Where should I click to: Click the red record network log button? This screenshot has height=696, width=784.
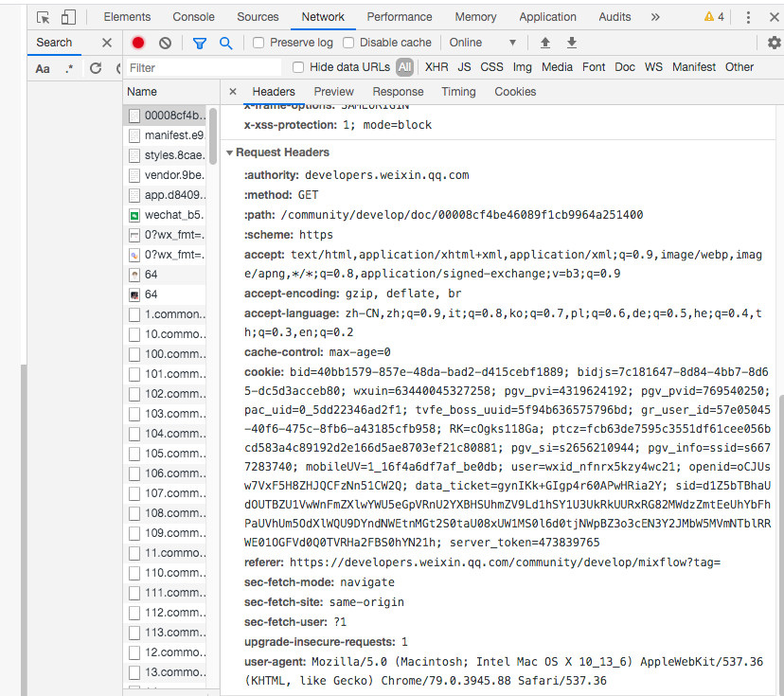(x=138, y=43)
